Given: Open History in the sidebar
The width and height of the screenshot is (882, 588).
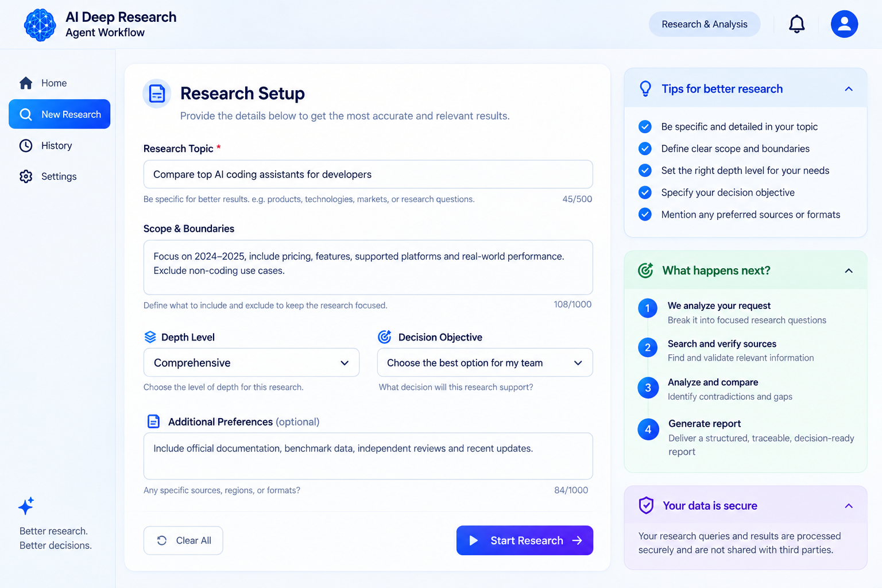Looking at the screenshot, I should [59, 146].
